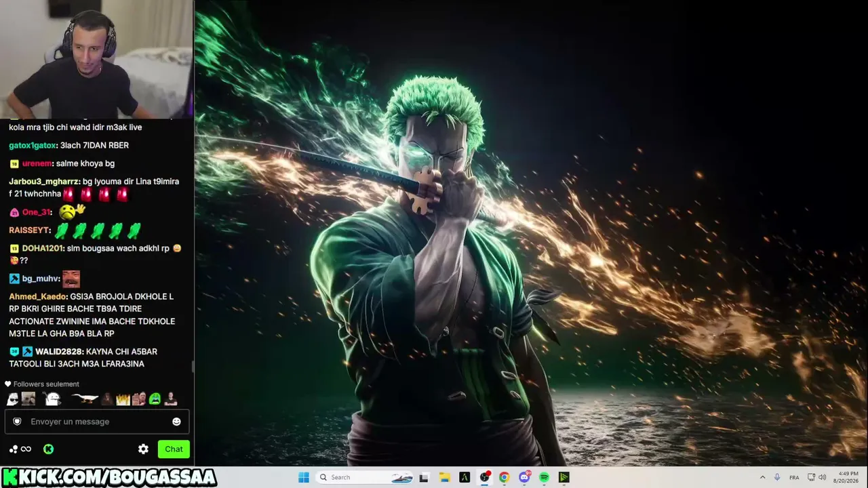
Task: Click the microphone tray icon
Action: [x=777, y=477]
